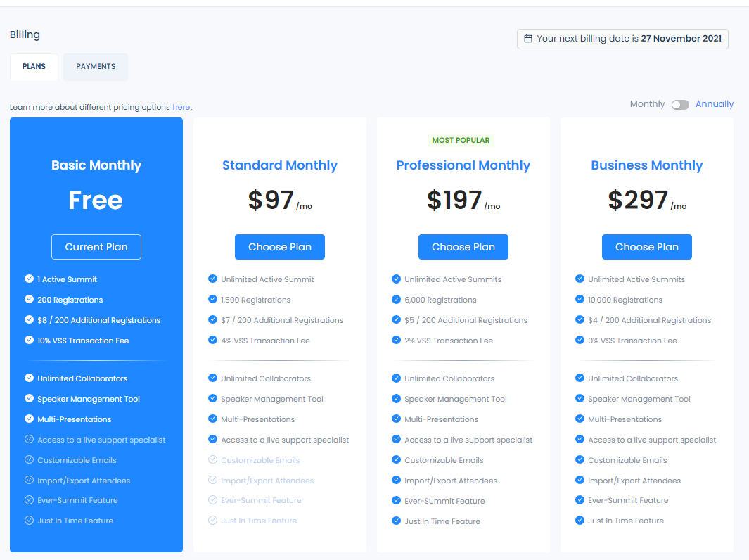Click checkmark beside '$5 / 200 Additional Registrations'
Image resolution: width=749 pixels, height=560 pixels.
point(396,319)
